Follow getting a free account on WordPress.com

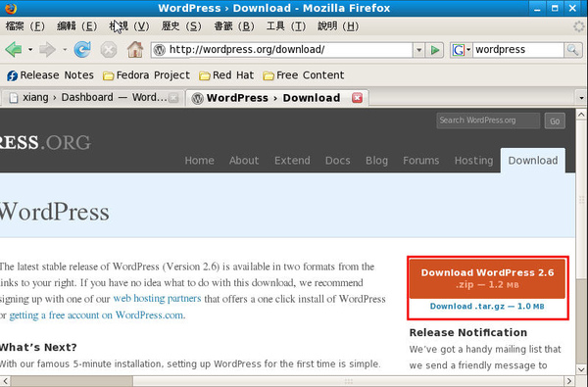[96, 315]
